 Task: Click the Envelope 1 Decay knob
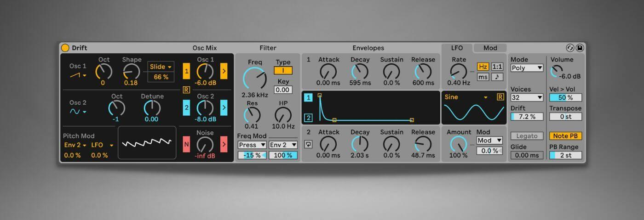360,71
